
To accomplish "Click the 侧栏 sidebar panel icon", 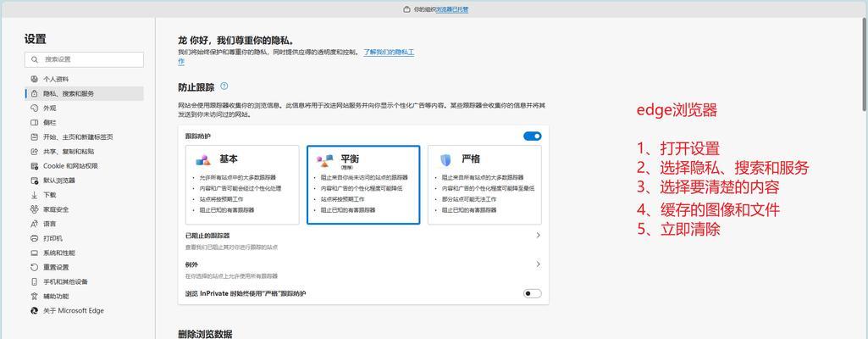I will pos(34,122).
